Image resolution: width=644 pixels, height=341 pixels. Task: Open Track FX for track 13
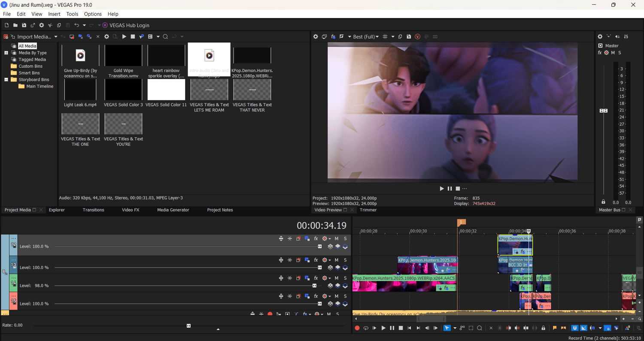(316, 260)
